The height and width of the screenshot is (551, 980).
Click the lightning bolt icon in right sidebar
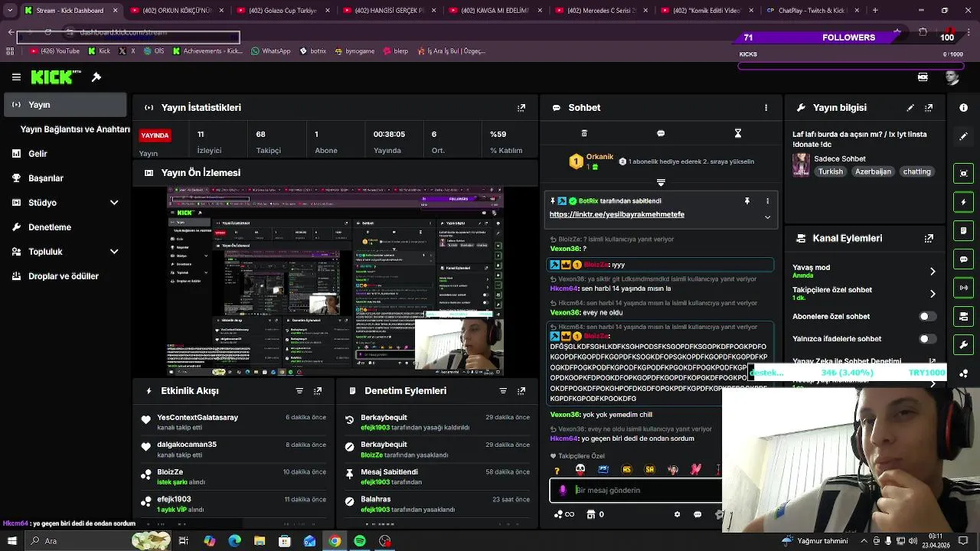(964, 202)
